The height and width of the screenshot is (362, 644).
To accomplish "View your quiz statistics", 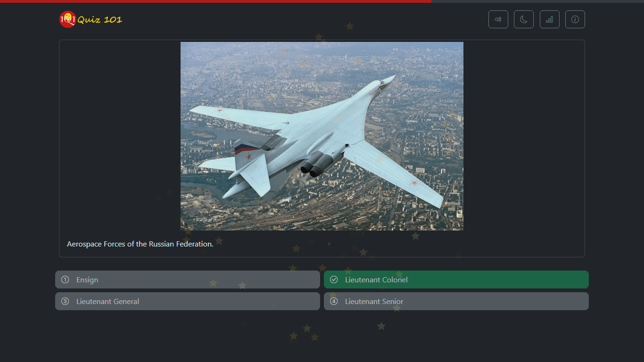I will [549, 19].
